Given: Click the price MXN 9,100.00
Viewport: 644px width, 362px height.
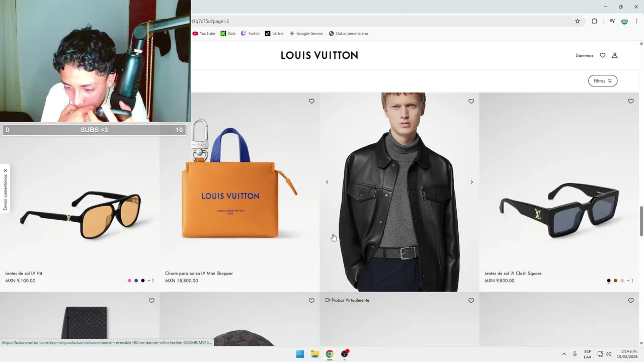Looking at the screenshot, I should point(20,281).
